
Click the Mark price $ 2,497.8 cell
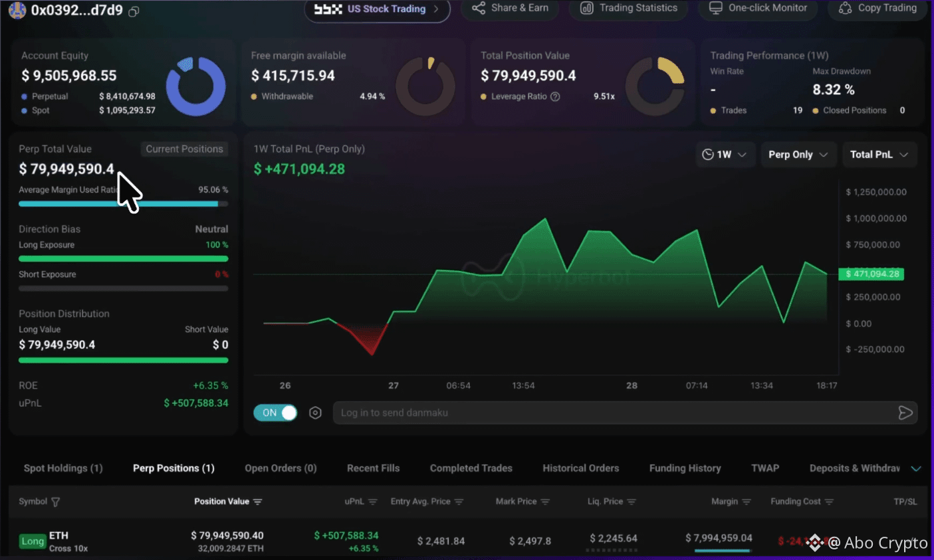click(530, 541)
